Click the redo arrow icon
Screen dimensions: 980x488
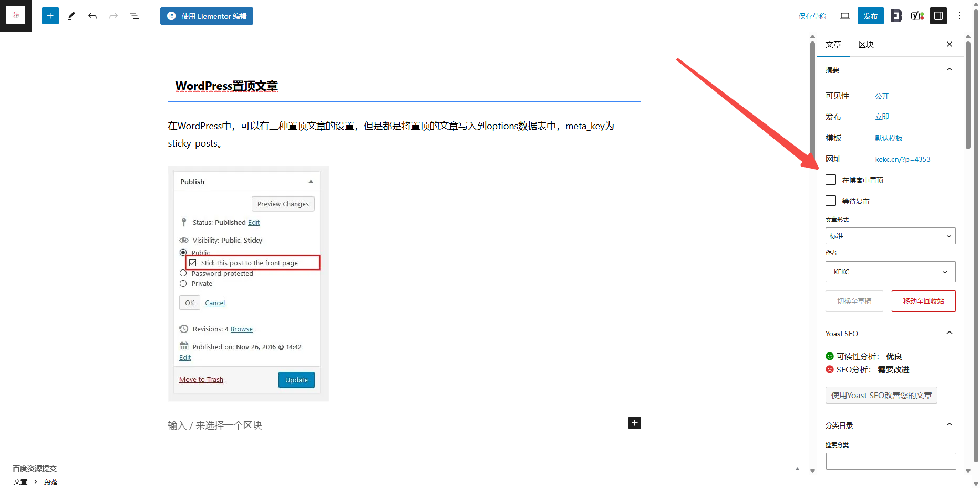click(x=114, y=16)
